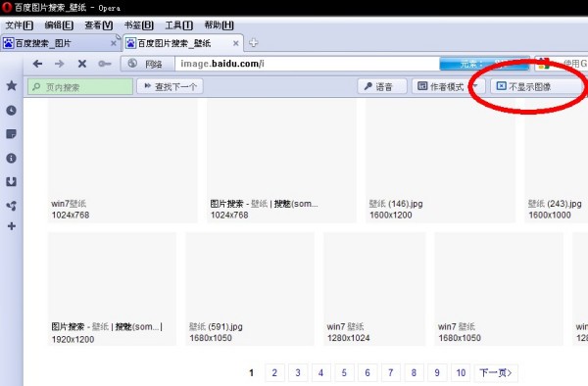Open the Downloads panel icon
588x386 pixels.
click(x=11, y=182)
